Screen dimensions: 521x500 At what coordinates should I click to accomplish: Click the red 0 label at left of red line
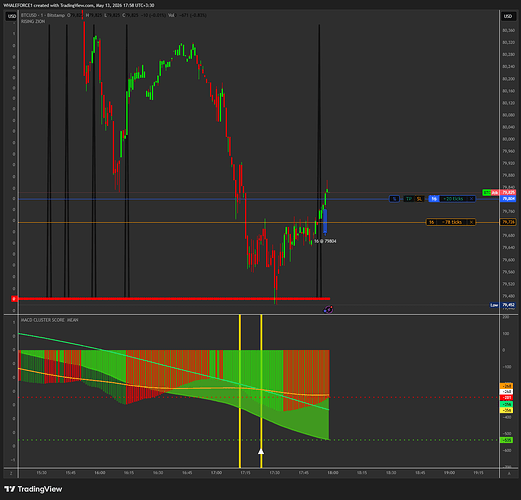(14, 299)
